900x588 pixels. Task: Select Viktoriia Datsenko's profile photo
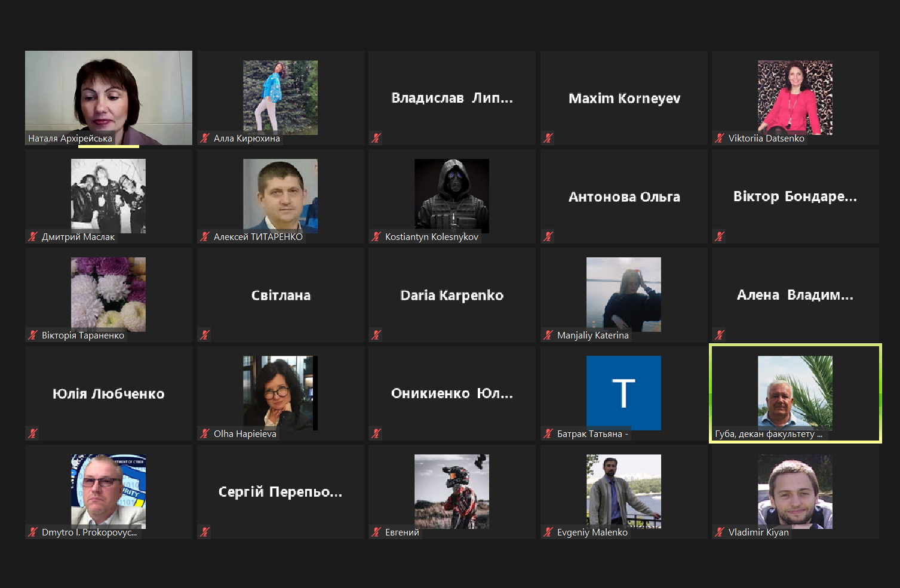tap(795, 97)
